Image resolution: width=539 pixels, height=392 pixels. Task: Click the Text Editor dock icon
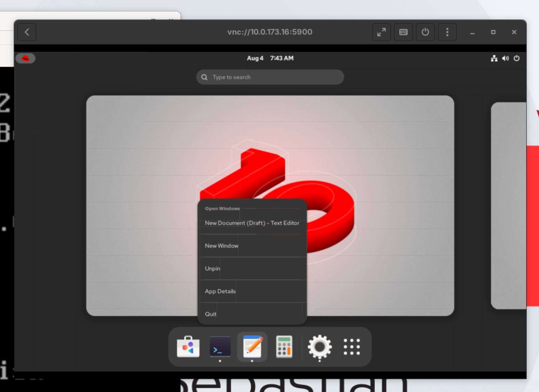[252, 347]
